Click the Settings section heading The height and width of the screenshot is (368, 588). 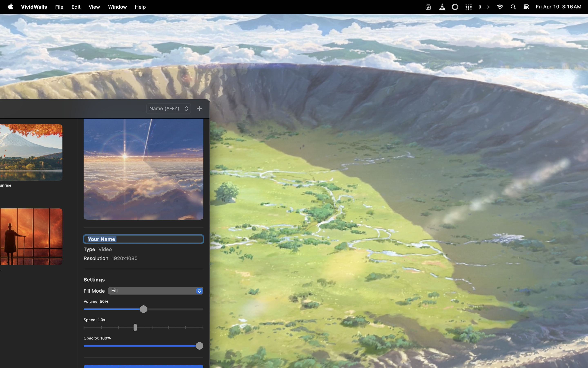[x=94, y=280]
